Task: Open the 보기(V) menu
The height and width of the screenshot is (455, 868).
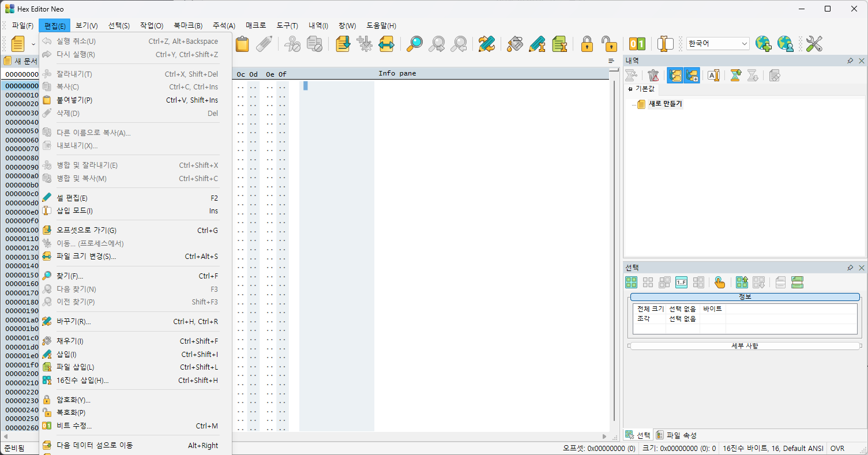Action: coord(87,26)
